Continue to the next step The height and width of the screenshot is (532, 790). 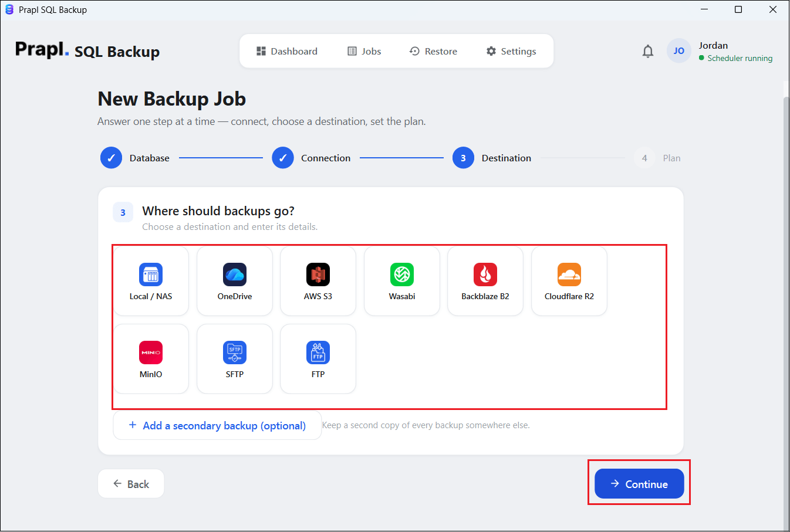[x=639, y=484]
